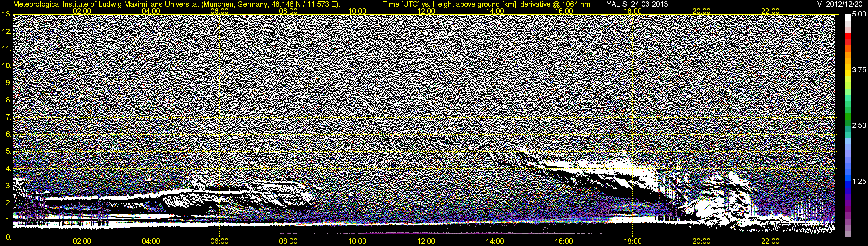The height and width of the screenshot is (246, 868).
Task: Select the 02:00 label on the top time axis
Action: [82, 11]
